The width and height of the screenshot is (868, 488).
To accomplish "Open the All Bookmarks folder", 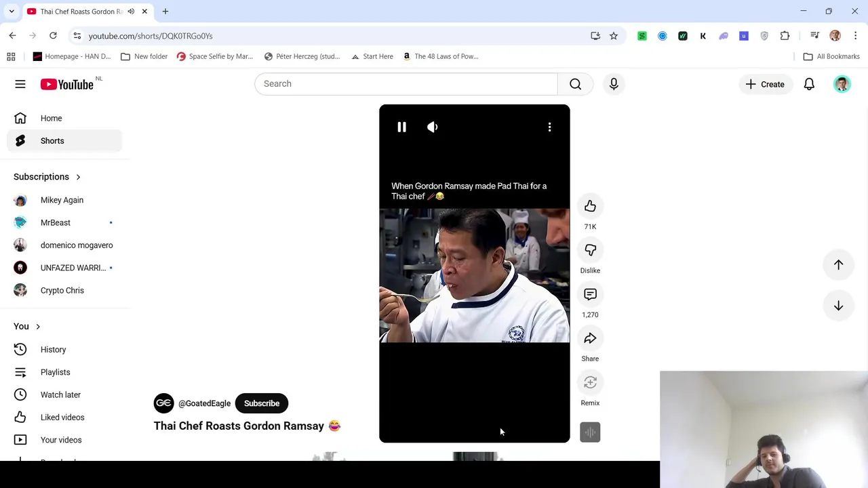I will click(x=831, y=56).
